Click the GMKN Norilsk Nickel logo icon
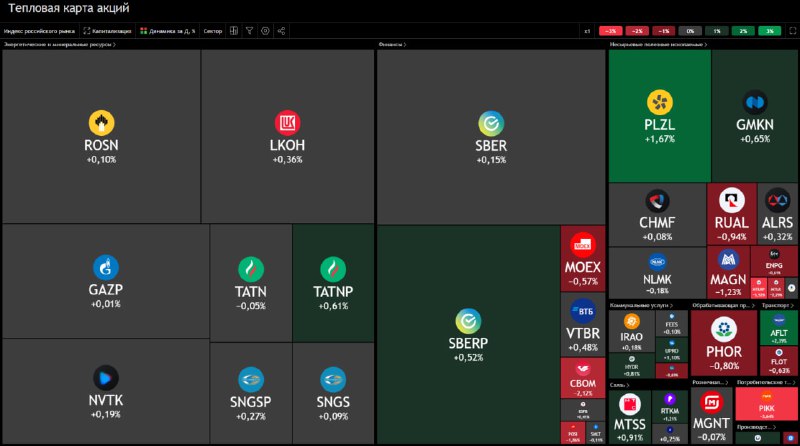Screen dimensions: 800x446 (x=755, y=102)
